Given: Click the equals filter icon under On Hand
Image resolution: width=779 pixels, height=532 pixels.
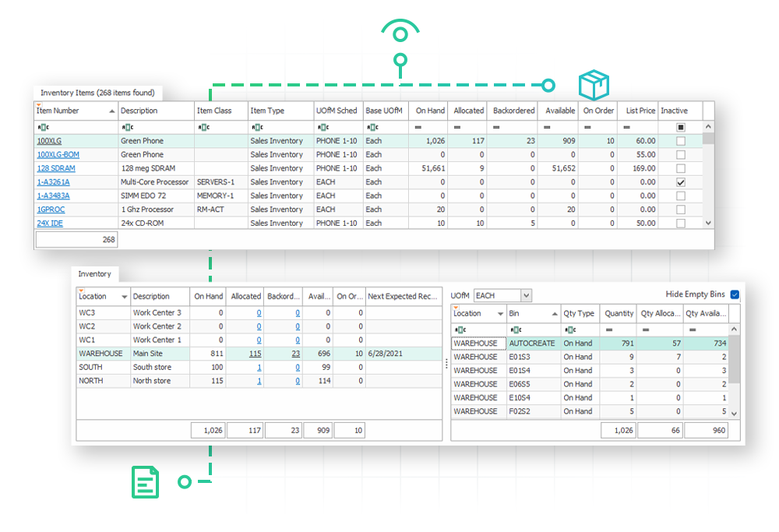Looking at the screenshot, I should pyautogui.click(x=420, y=125).
